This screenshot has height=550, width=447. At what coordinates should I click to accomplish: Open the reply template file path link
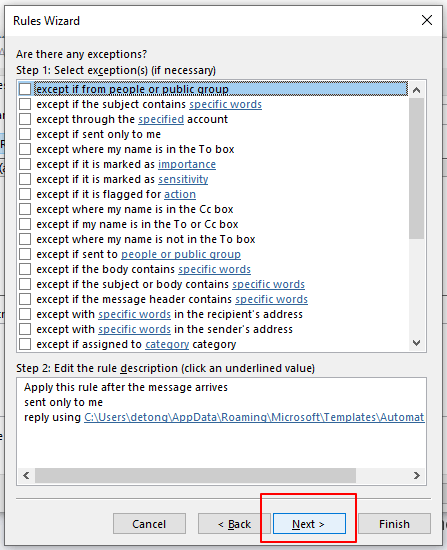(x=254, y=417)
